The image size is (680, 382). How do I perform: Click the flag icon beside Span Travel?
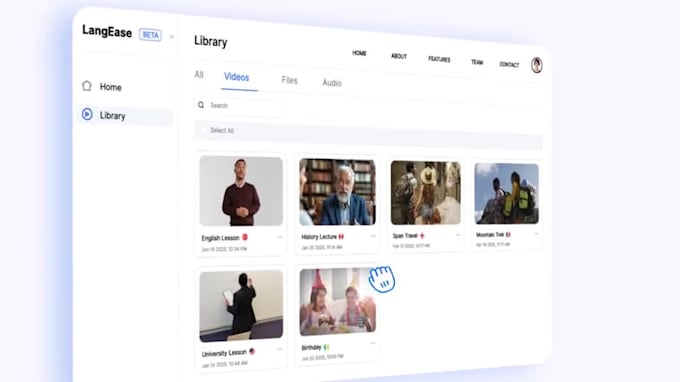422,235
